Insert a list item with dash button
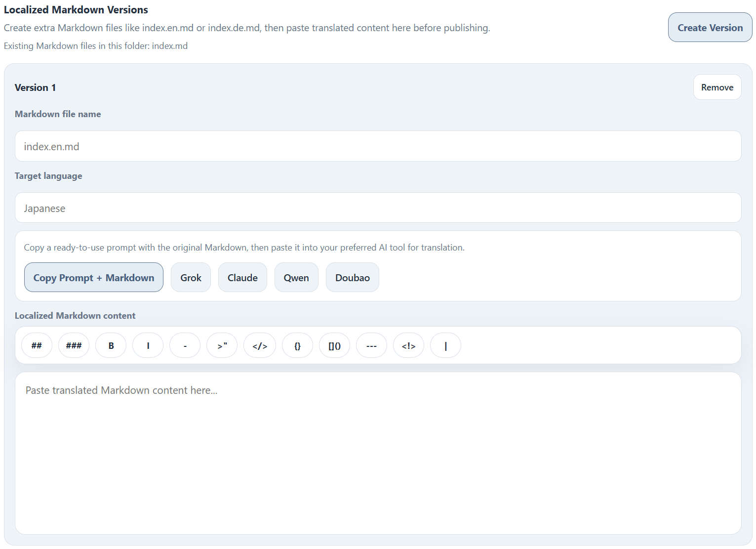The height and width of the screenshot is (549, 756). (x=185, y=345)
